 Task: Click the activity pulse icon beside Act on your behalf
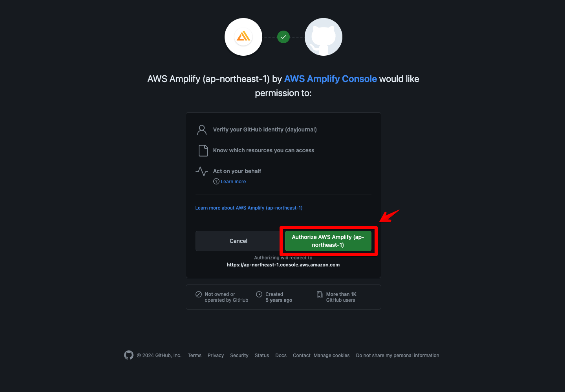202,171
